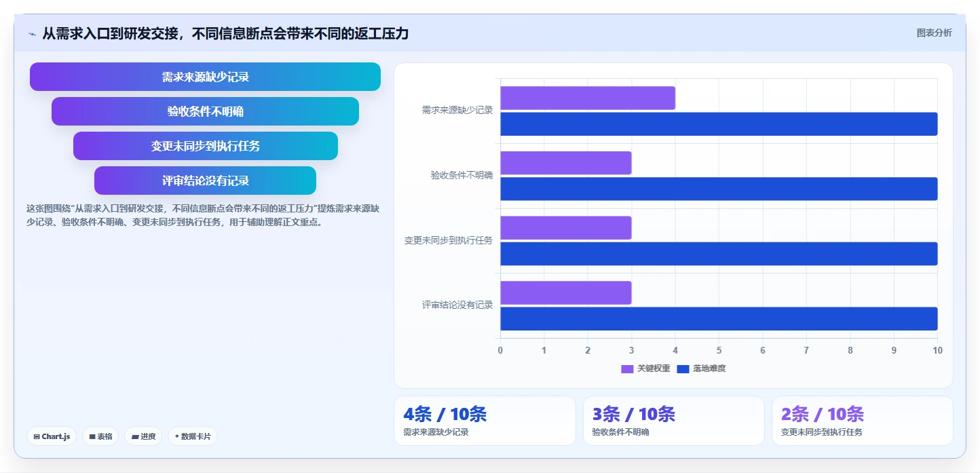Click the blue 落地难度 bar for 验收条件不明确
The height and width of the screenshot is (473, 980).
pos(719,189)
